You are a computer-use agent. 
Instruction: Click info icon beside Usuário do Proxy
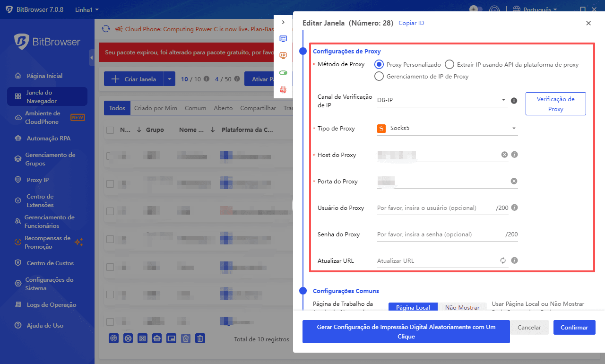pos(515,208)
